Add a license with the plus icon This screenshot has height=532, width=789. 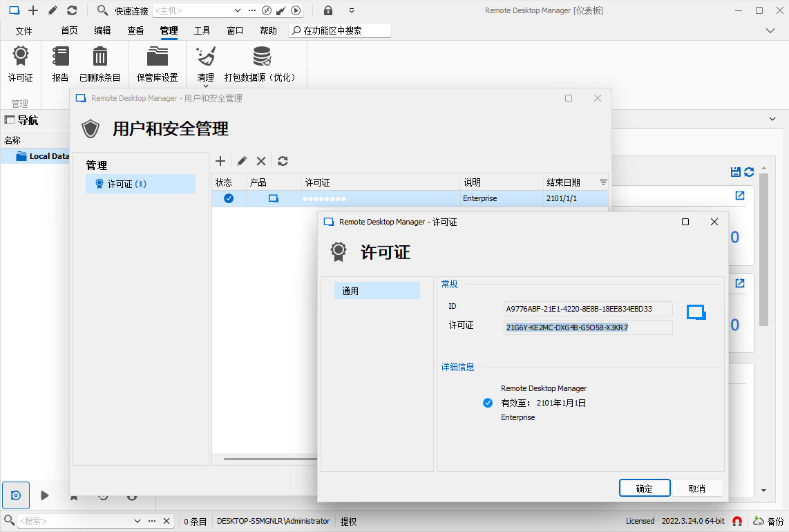[x=220, y=161]
